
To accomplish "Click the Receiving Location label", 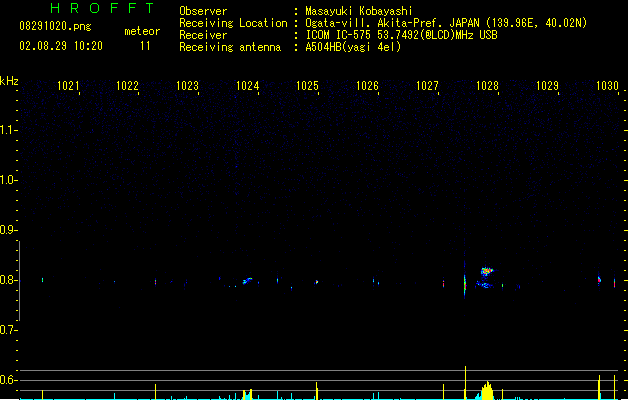I will point(233,23).
